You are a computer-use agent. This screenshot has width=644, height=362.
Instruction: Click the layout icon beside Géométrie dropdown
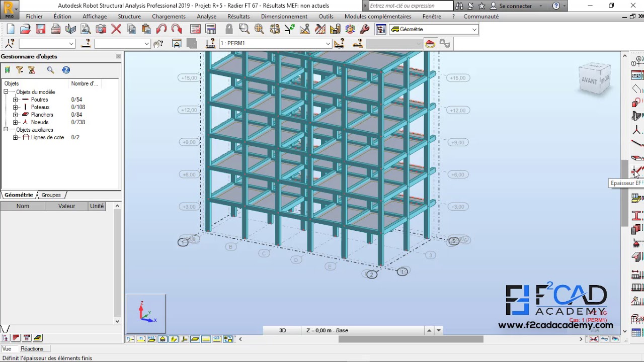pyautogui.click(x=381, y=29)
